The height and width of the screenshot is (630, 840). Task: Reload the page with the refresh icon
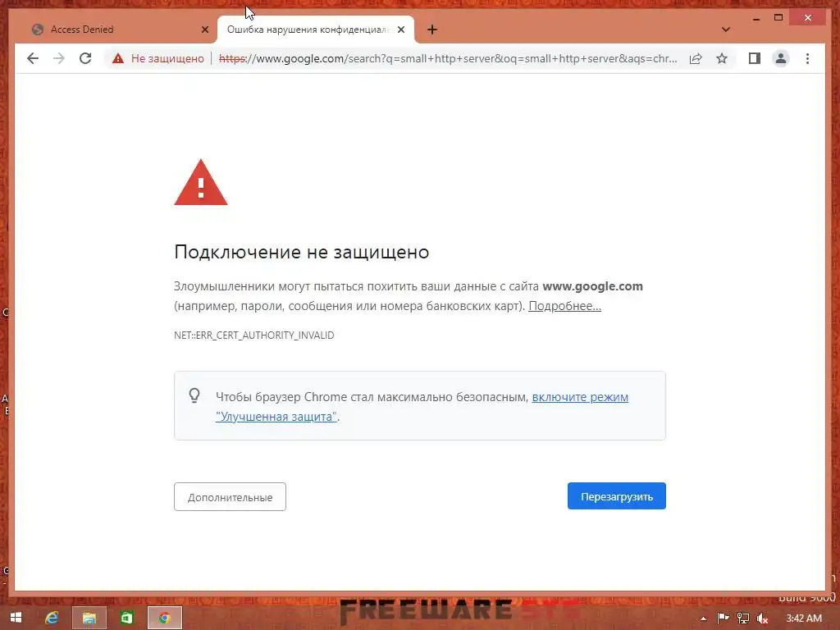(x=85, y=58)
